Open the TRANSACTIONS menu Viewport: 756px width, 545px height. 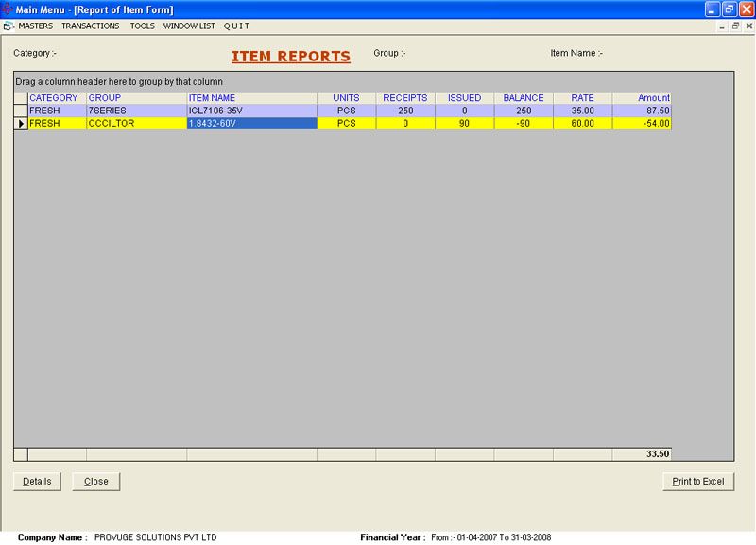tap(91, 26)
